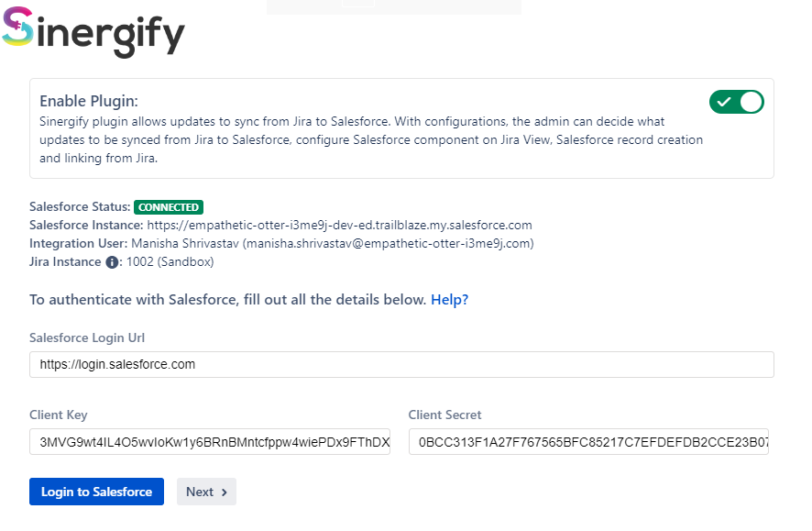Click the Salesforce instance URL text
Screen dimensions: 812x531
[x=340, y=226]
